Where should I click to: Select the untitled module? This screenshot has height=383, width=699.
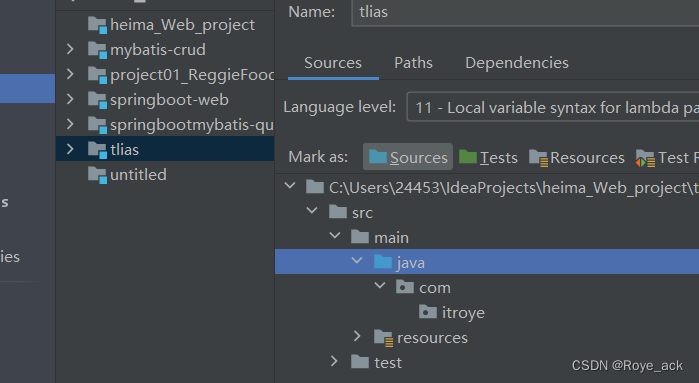[138, 174]
